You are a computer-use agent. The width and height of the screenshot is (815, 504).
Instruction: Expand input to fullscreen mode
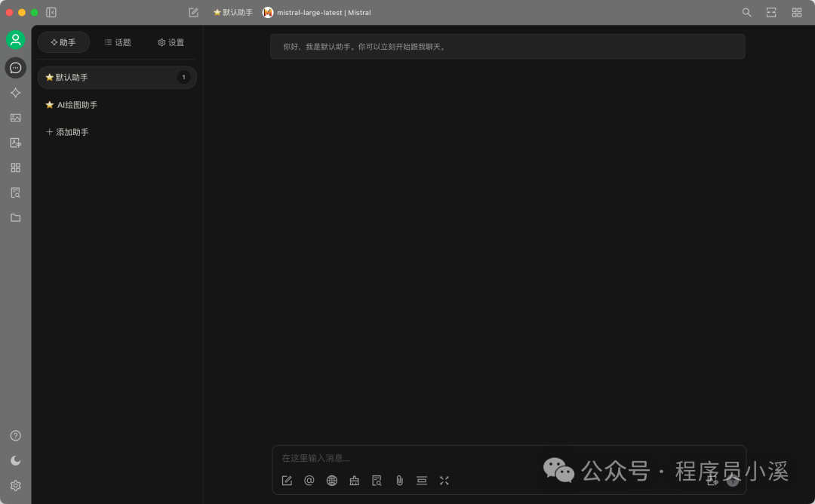[444, 480]
